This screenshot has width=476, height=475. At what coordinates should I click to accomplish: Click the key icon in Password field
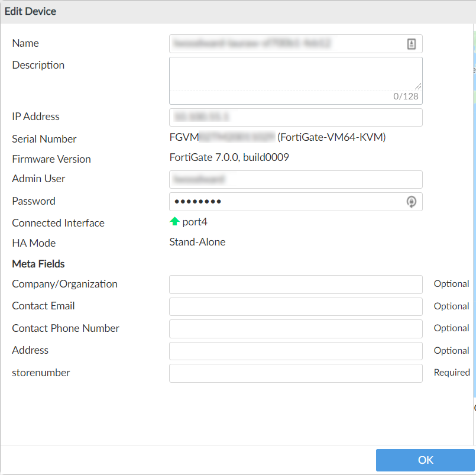[412, 202]
